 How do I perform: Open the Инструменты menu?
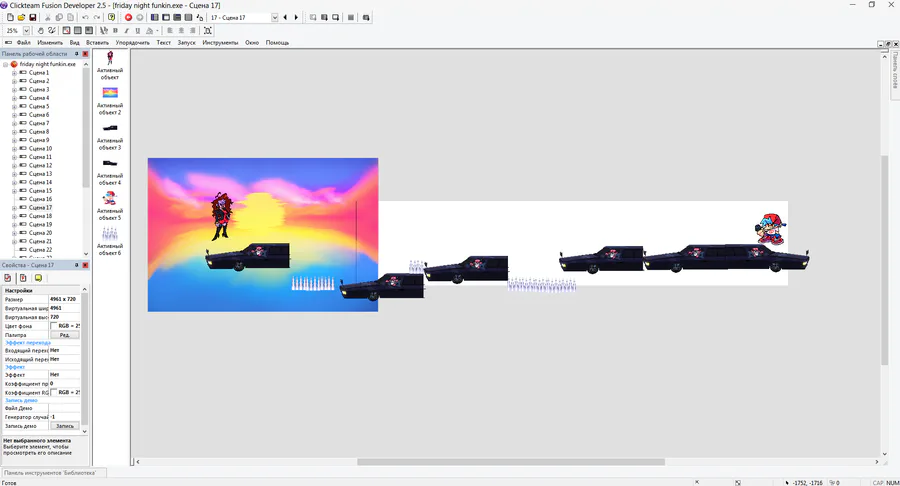pyautogui.click(x=220, y=42)
